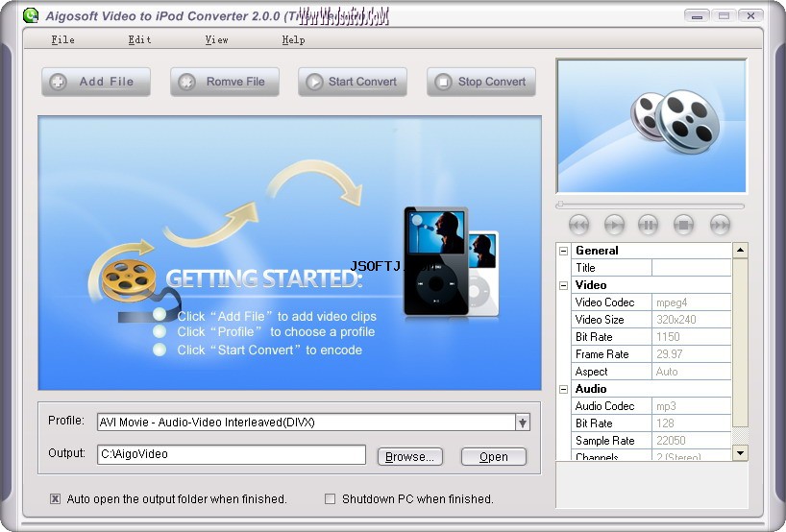786x532 pixels.
Task: Stop conversion with the Stop Convert button
Action: [481, 82]
